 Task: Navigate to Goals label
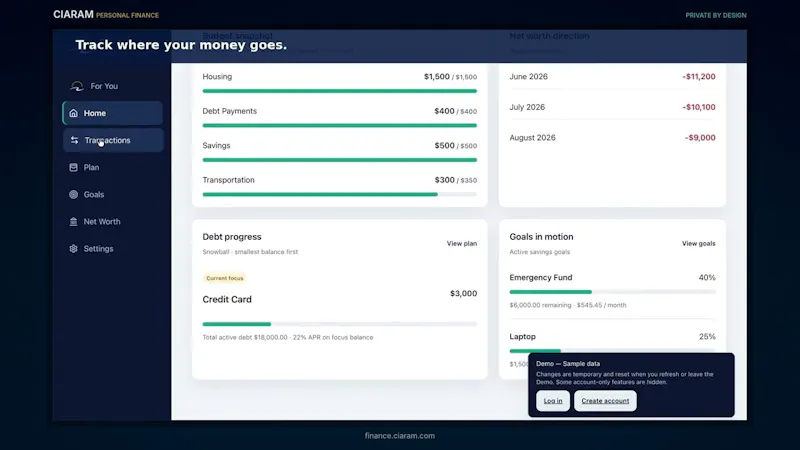point(94,194)
